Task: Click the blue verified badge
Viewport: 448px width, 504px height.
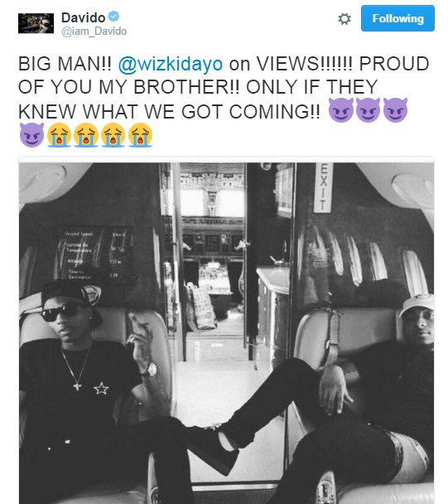Action: click(x=113, y=17)
